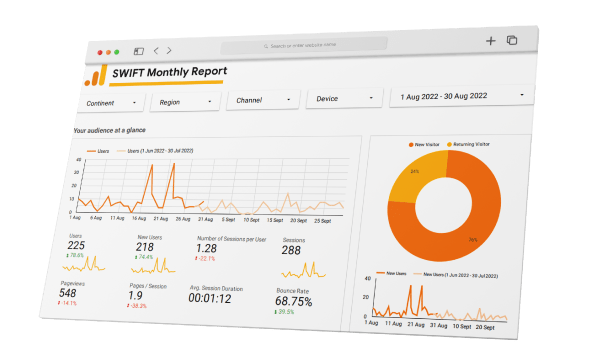
Task: Toggle New Users (1 Jun 2022 - 30 Jul 2022) legend entry
Action: [455, 275]
